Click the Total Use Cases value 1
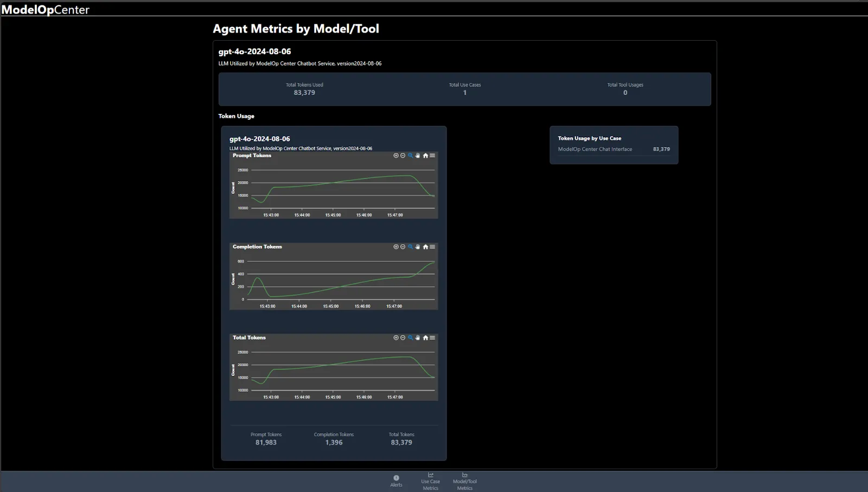Screen dimensions: 868x492 [x=465, y=93]
